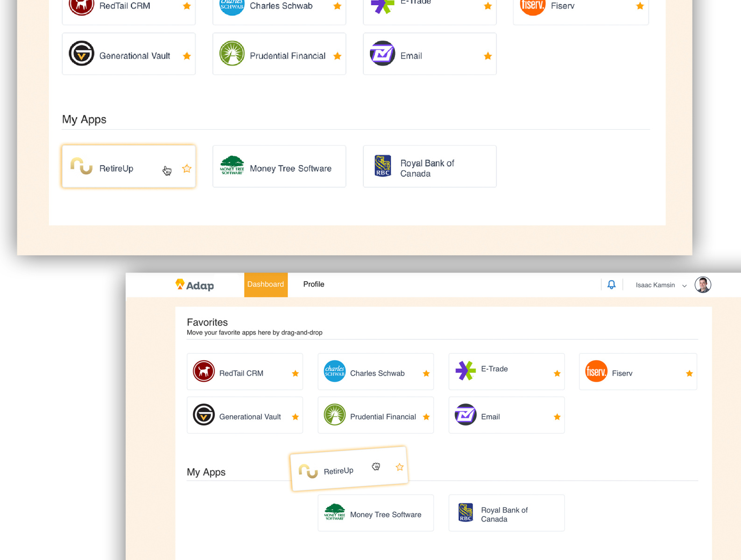Click Money Tree Software logo in bottom window

[335, 512]
